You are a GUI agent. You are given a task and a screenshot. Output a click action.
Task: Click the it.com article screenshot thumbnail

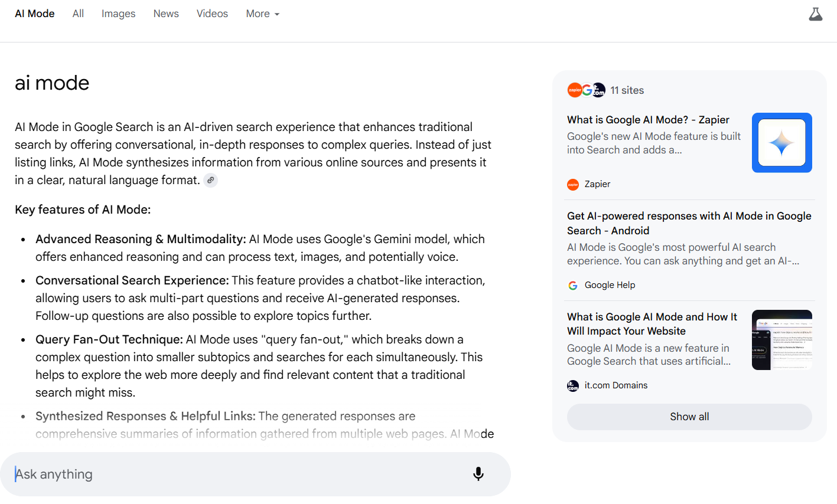tap(782, 340)
